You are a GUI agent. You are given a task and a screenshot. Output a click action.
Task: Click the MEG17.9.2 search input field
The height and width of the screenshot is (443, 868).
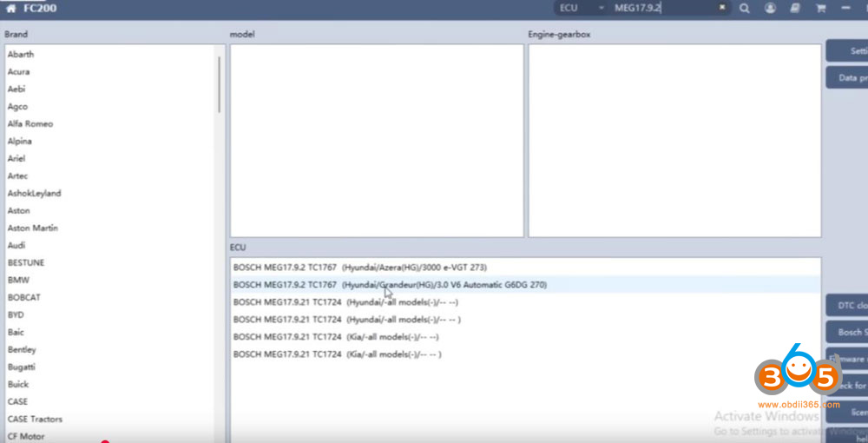point(664,8)
